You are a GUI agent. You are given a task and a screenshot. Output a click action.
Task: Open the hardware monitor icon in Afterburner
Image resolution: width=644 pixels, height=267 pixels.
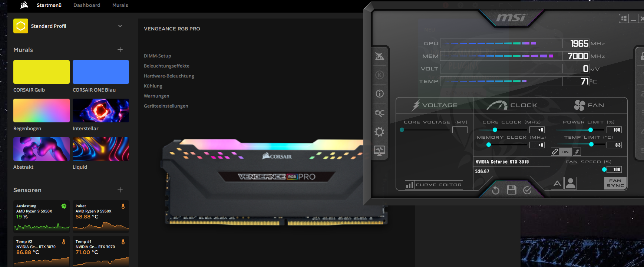pyautogui.click(x=380, y=151)
